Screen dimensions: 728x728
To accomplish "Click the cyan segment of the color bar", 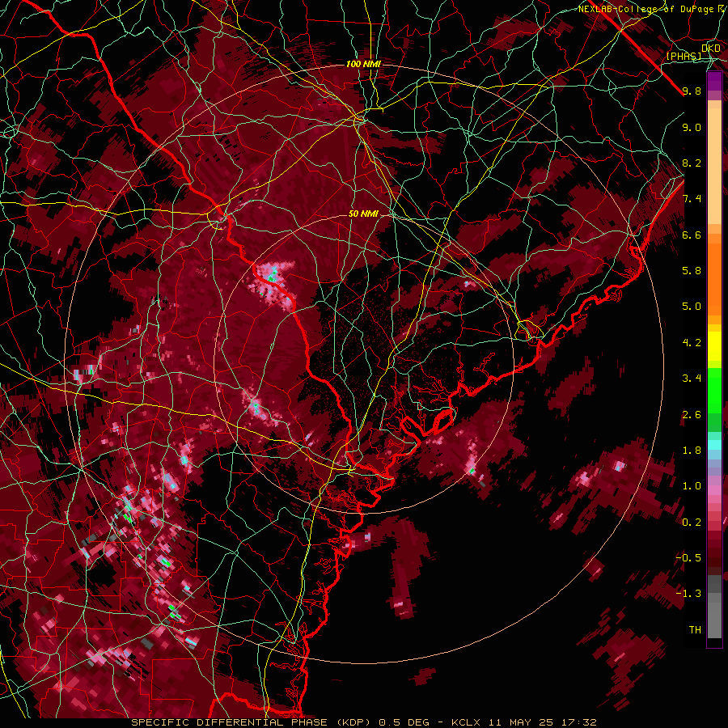I will click(714, 444).
